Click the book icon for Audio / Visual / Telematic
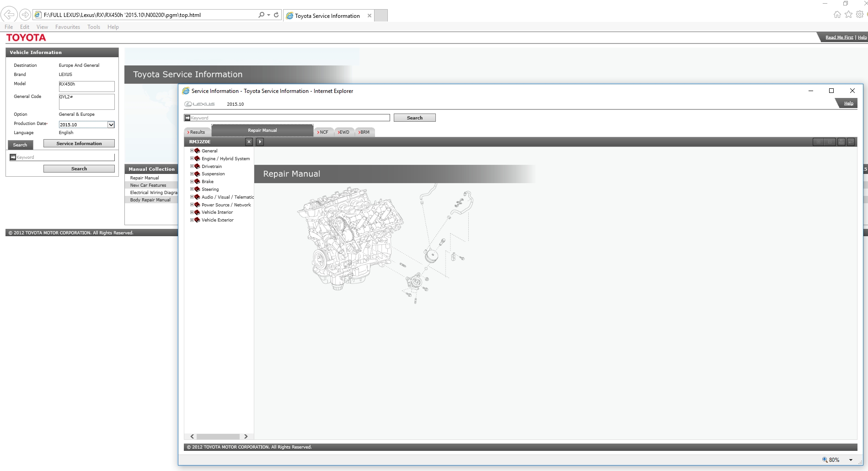868x471 pixels. 197,197
